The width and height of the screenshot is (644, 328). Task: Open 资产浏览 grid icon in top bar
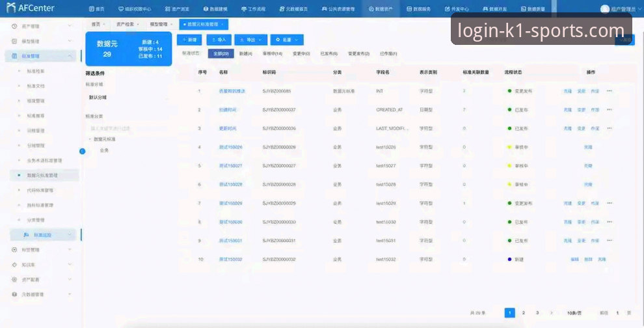pyautogui.click(x=168, y=8)
